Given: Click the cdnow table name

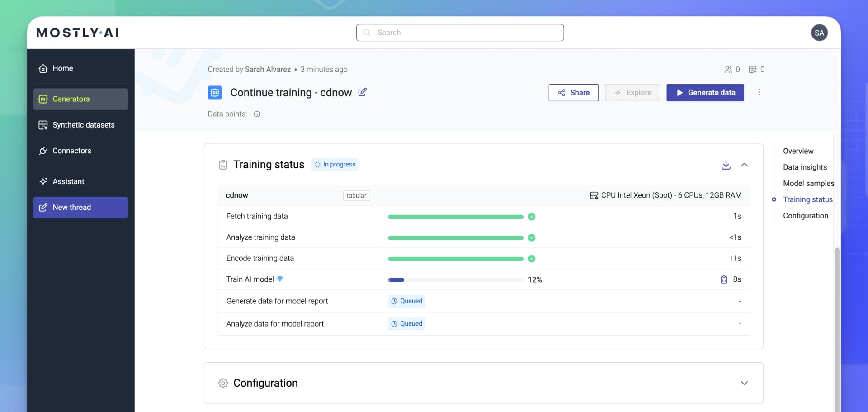Looking at the screenshot, I should 237,195.
